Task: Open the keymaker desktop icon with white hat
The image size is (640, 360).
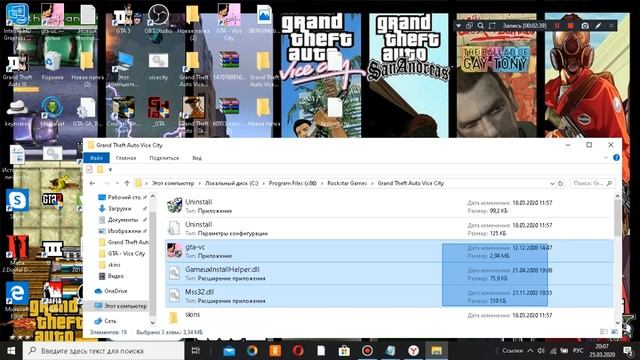Action: (x=17, y=111)
